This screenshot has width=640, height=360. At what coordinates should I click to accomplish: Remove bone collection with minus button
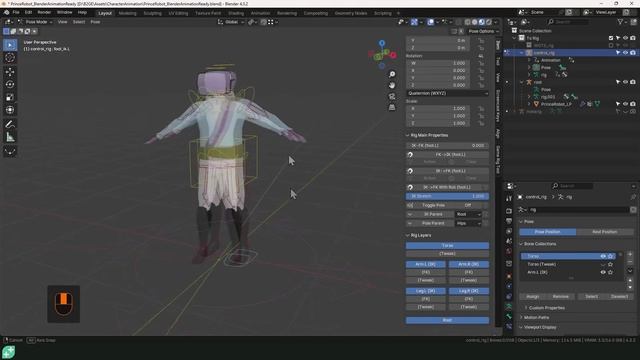coord(630,262)
